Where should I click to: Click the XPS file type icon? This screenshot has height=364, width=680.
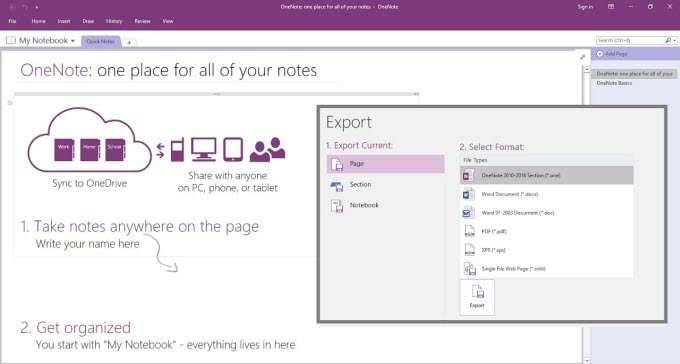tap(469, 250)
